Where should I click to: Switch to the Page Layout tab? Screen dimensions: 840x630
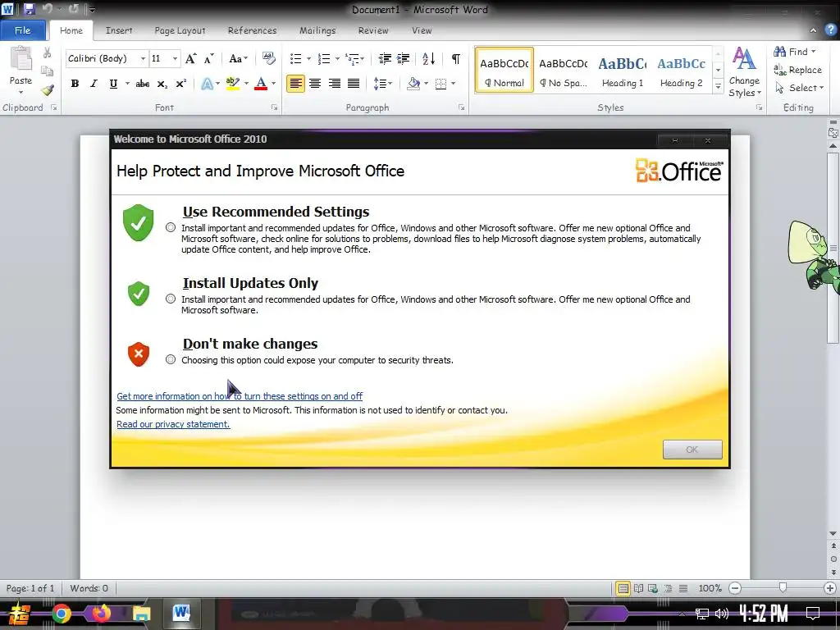coord(180,30)
